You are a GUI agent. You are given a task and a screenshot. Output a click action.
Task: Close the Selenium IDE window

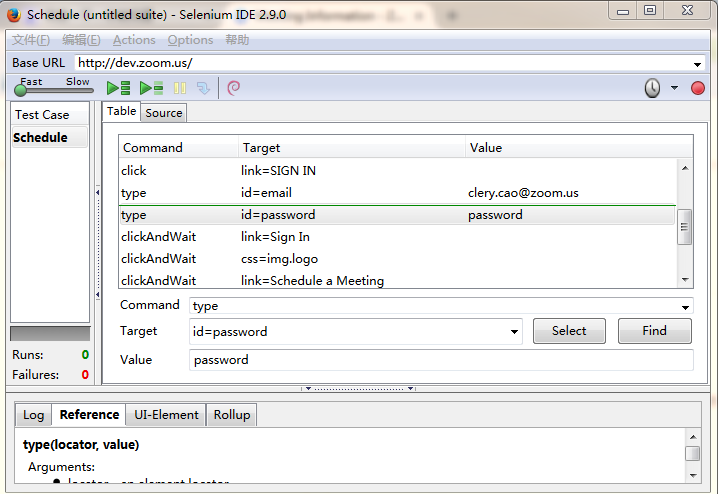click(687, 10)
